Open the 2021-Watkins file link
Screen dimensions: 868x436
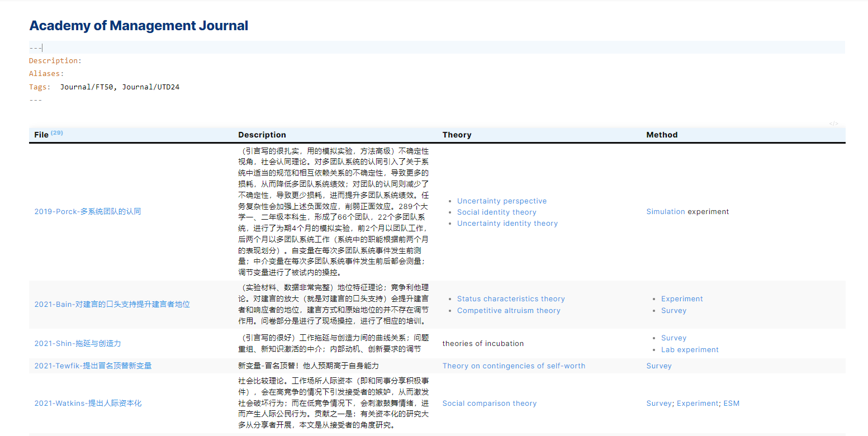(88, 403)
